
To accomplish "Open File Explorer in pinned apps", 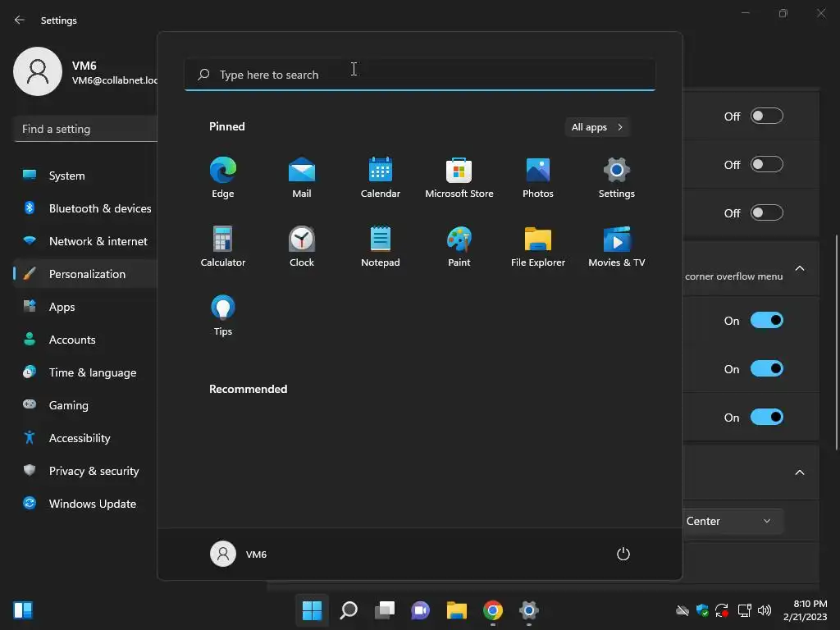I will pos(538,246).
